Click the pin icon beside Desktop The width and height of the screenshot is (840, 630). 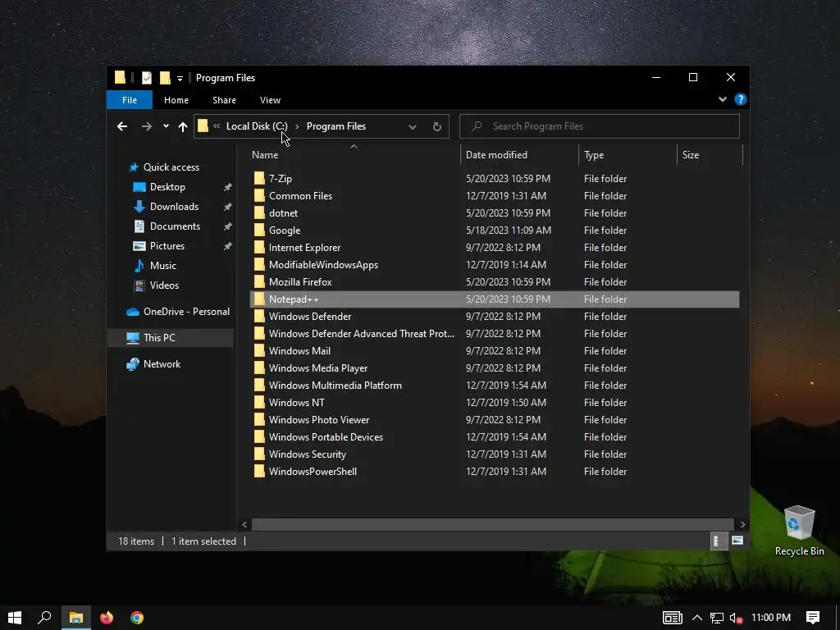228,187
